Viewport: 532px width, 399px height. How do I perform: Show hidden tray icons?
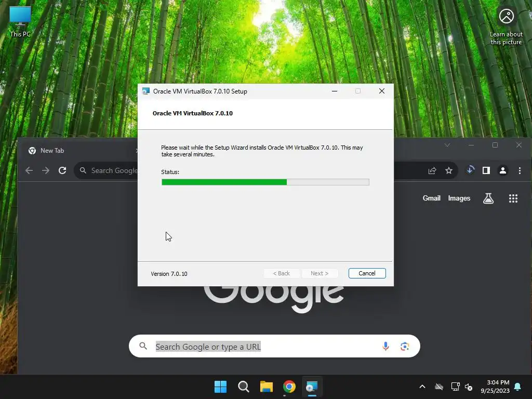tap(422, 387)
